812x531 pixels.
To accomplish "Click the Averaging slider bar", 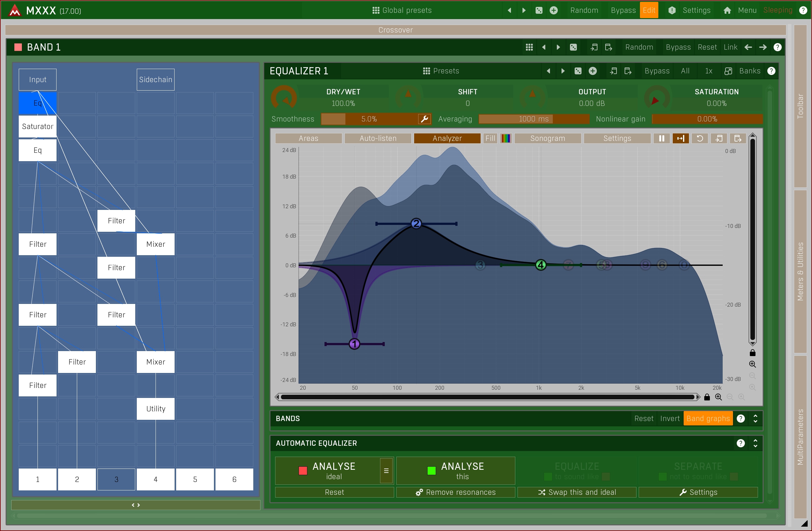I will 534,119.
